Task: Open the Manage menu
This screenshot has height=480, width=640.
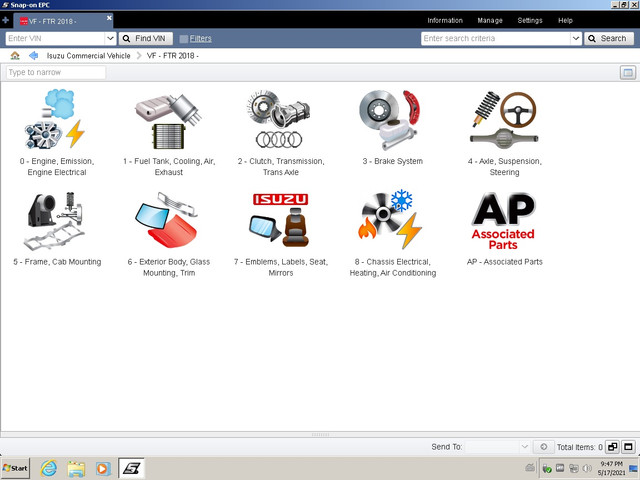Action: pyautogui.click(x=490, y=20)
